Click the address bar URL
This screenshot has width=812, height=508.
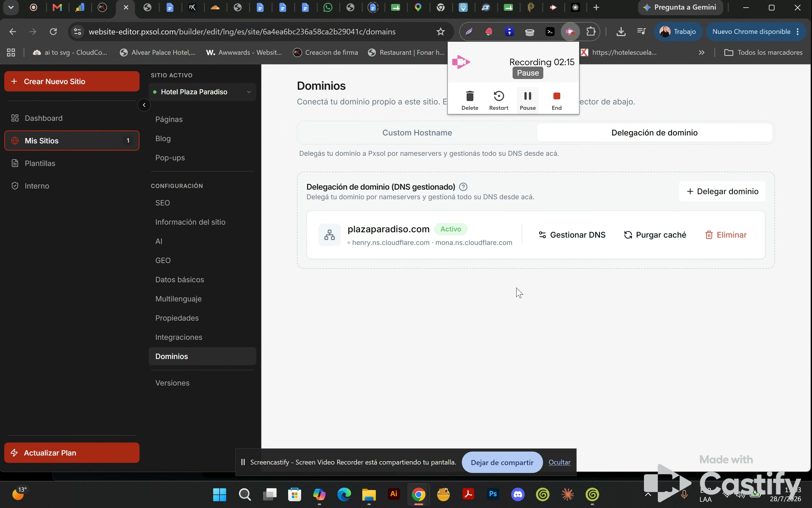click(242, 32)
